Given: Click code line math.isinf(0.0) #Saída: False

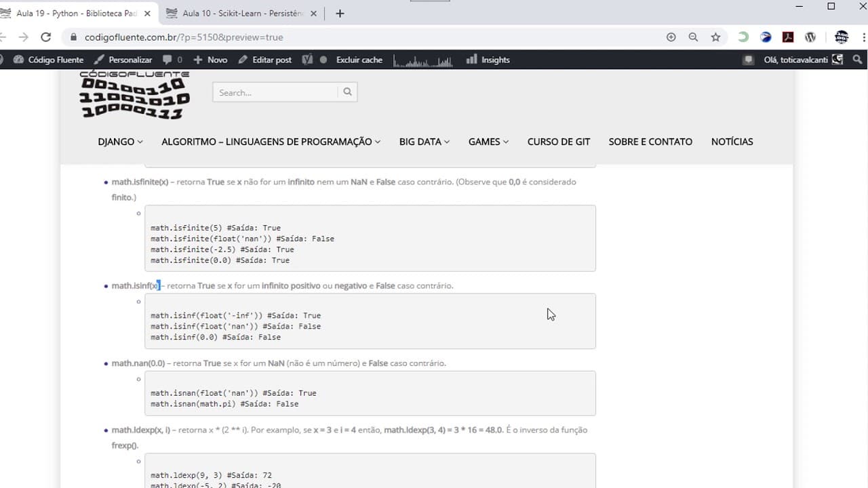Looking at the screenshot, I should pos(216,337).
